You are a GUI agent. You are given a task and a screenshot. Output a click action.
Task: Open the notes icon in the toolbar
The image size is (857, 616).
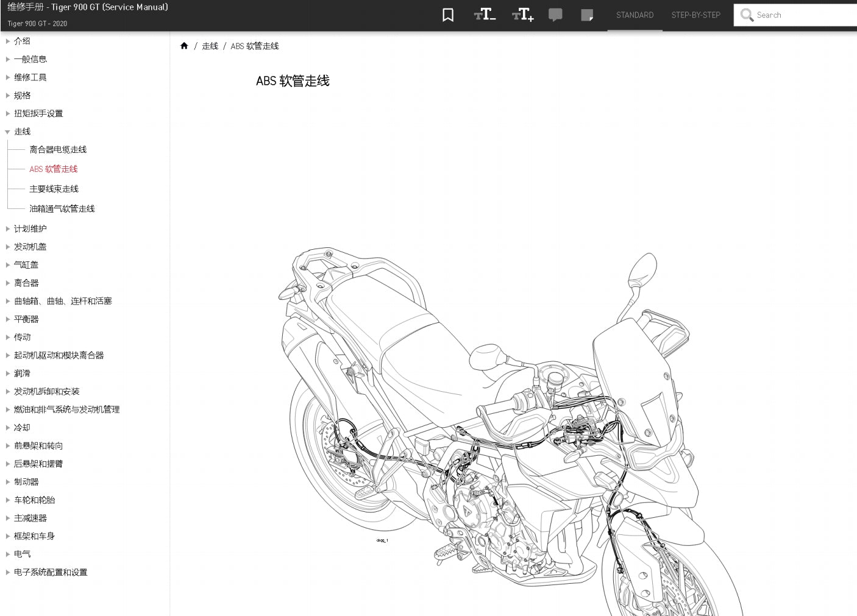[587, 15]
